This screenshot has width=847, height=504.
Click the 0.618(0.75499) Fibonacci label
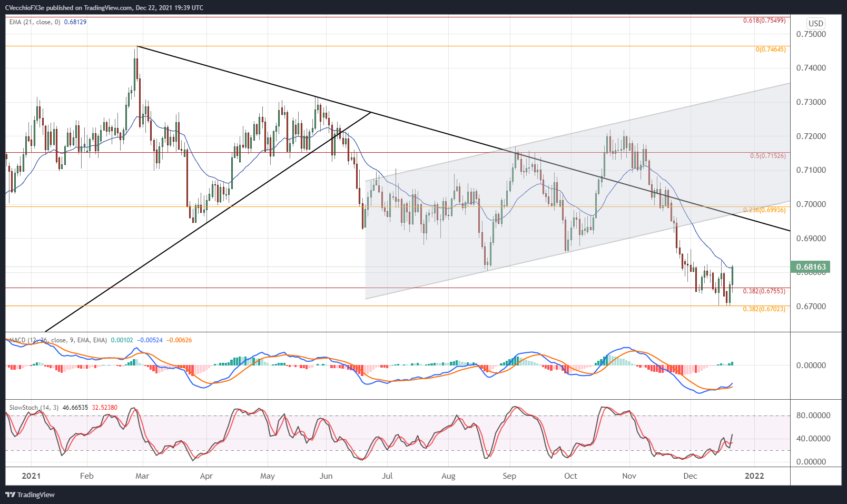click(764, 21)
